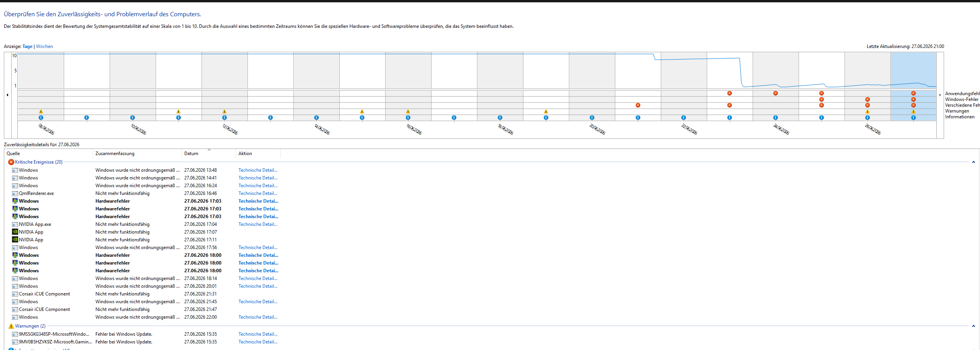This screenshot has width=980, height=350.
Task: Click the Zuverlässigkeitsdetails für 27.06.2026 label
Action: click(x=42, y=145)
